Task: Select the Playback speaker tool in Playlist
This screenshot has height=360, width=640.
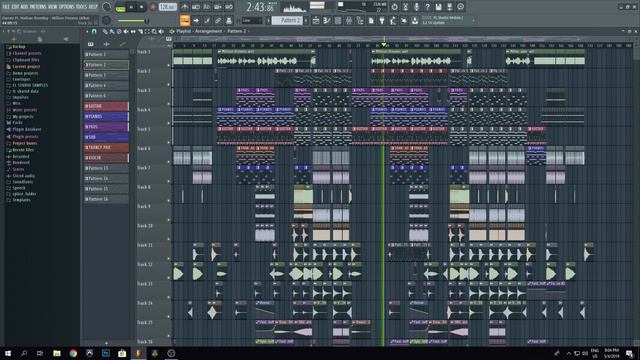Action: click(x=161, y=31)
